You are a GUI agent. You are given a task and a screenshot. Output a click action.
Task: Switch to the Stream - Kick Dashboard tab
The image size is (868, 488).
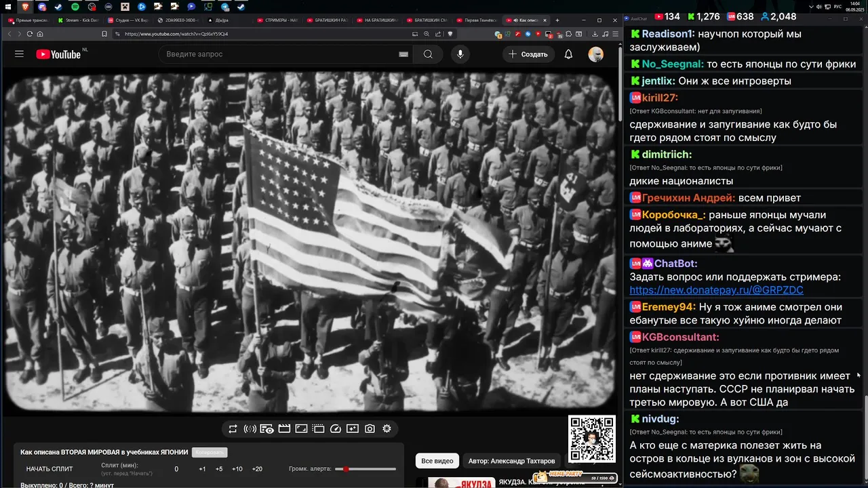coord(77,20)
